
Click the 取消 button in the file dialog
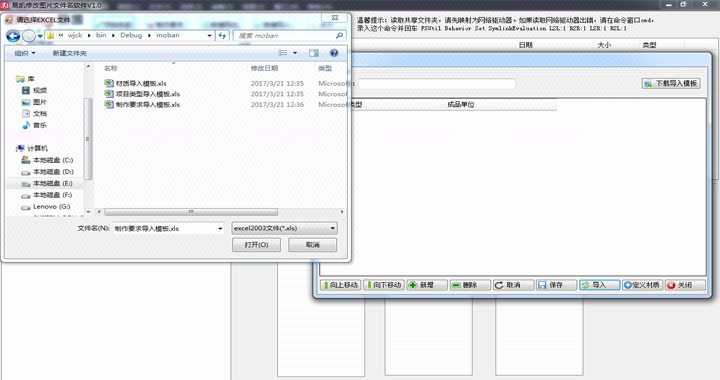pyautogui.click(x=312, y=245)
